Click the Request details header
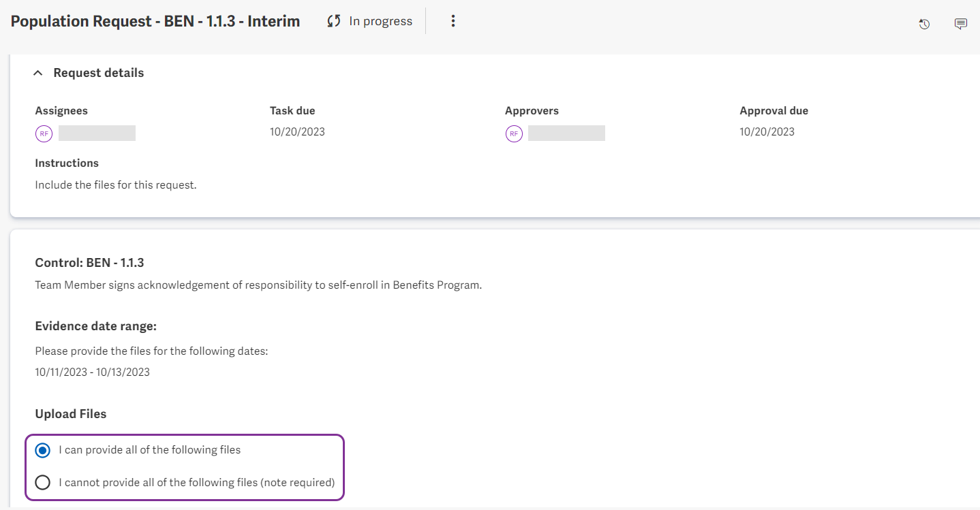Image resolution: width=980 pixels, height=510 pixels. point(98,72)
